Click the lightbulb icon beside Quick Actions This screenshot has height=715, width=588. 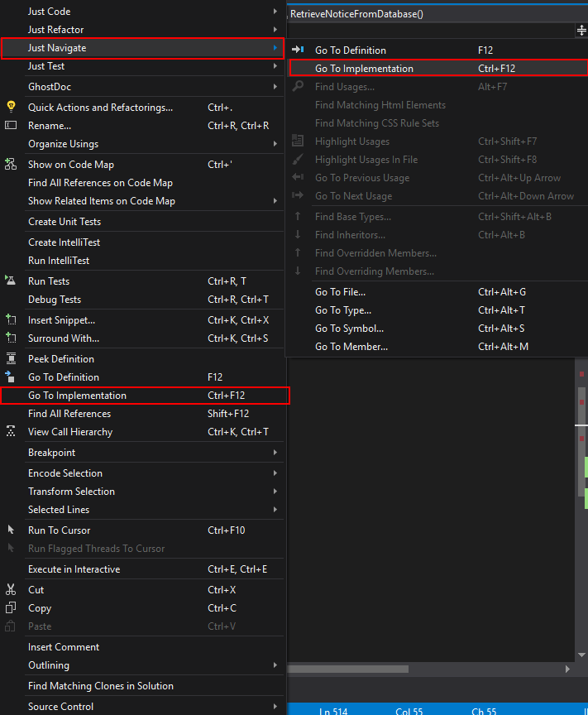click(11, 107)
